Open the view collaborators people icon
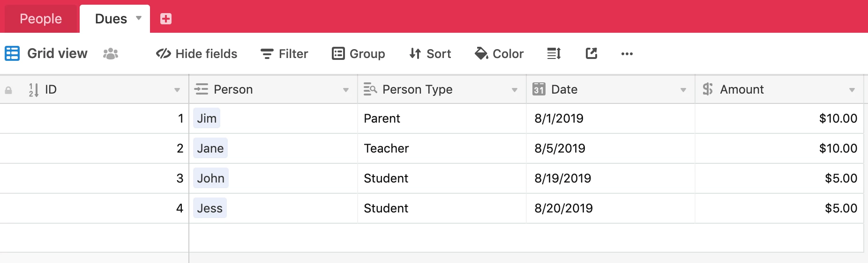Screen dimensions: 868x263 (111, 54)
